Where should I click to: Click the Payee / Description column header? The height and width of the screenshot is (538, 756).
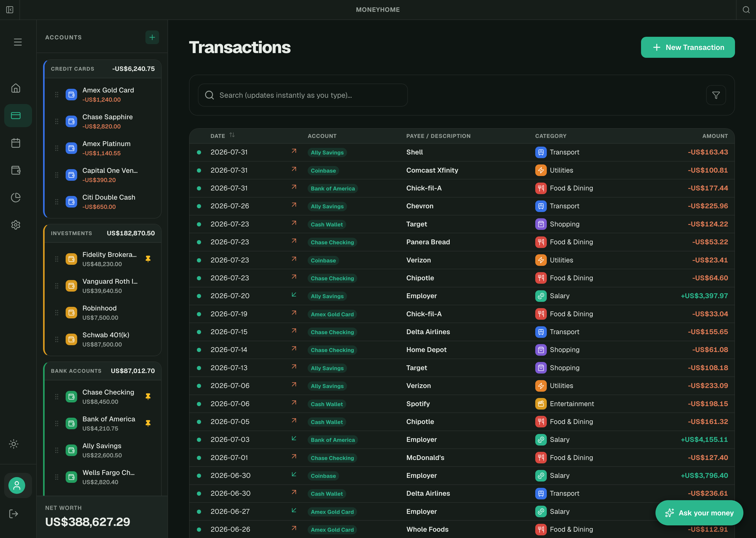[438, 136]
